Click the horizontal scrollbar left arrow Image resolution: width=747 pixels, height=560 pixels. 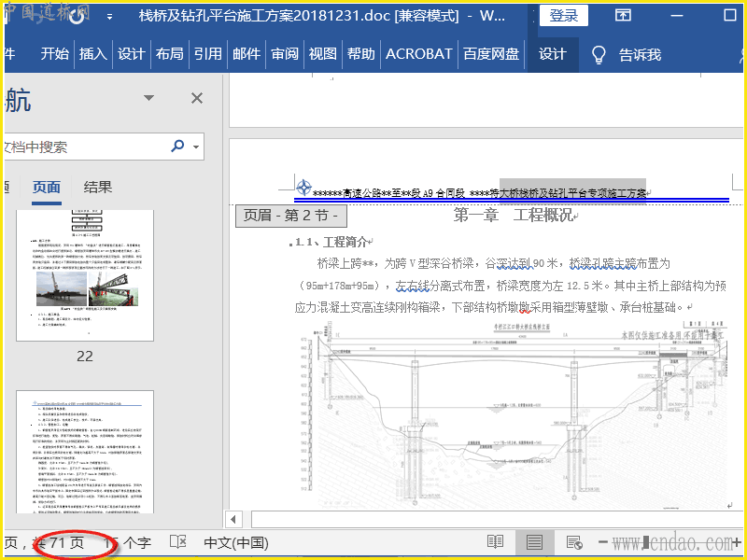233,519
